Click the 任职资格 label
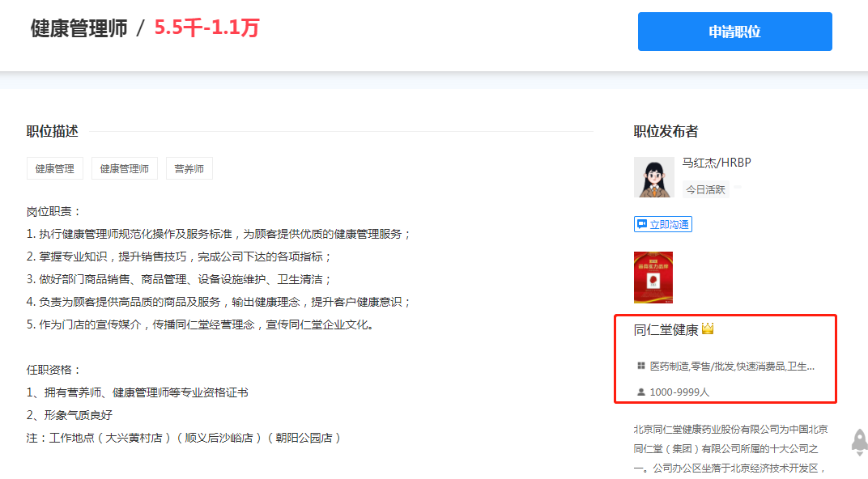Screen dimensions: 868x479 (x=53, y=370)
